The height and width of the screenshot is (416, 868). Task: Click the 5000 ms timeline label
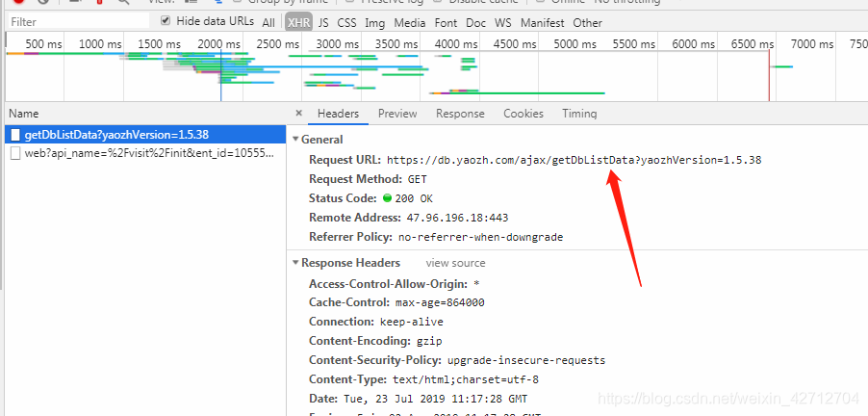[x=575, y=43]
